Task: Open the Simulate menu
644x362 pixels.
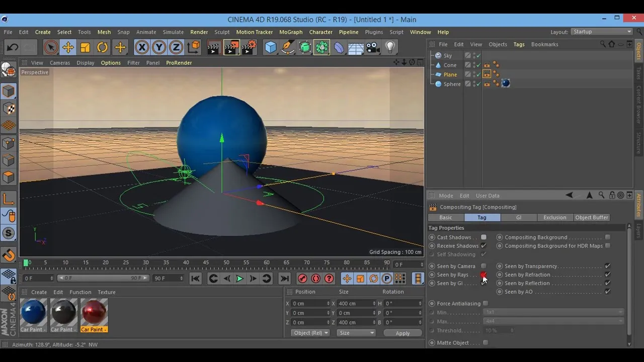Action: coord(173,32)
